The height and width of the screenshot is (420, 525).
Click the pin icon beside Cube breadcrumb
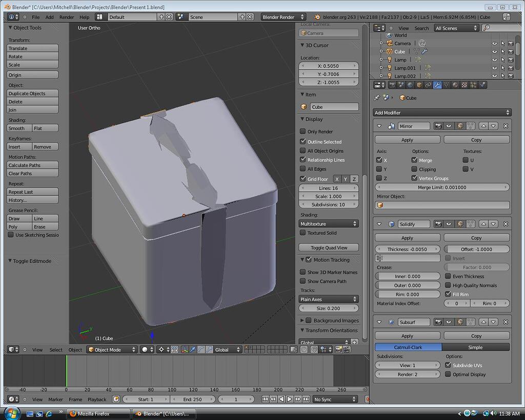[x=377, y=98]
